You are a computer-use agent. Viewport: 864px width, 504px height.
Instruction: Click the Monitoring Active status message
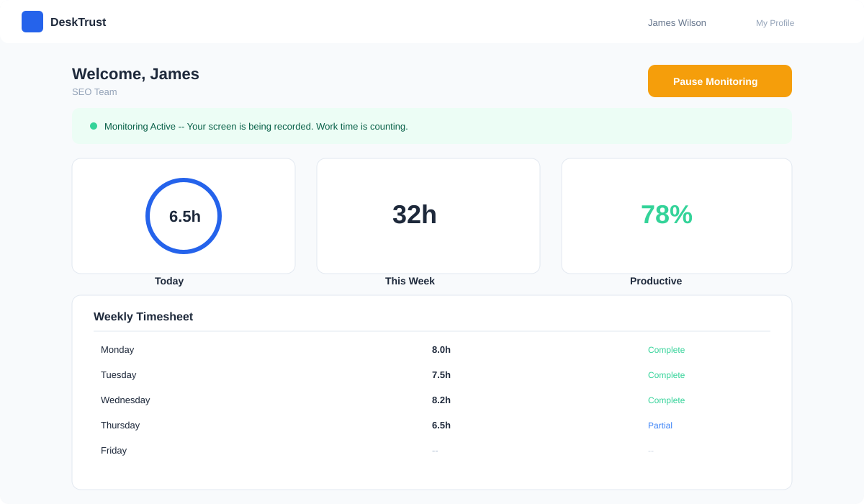pyautogui.click(x=256, y=127)
